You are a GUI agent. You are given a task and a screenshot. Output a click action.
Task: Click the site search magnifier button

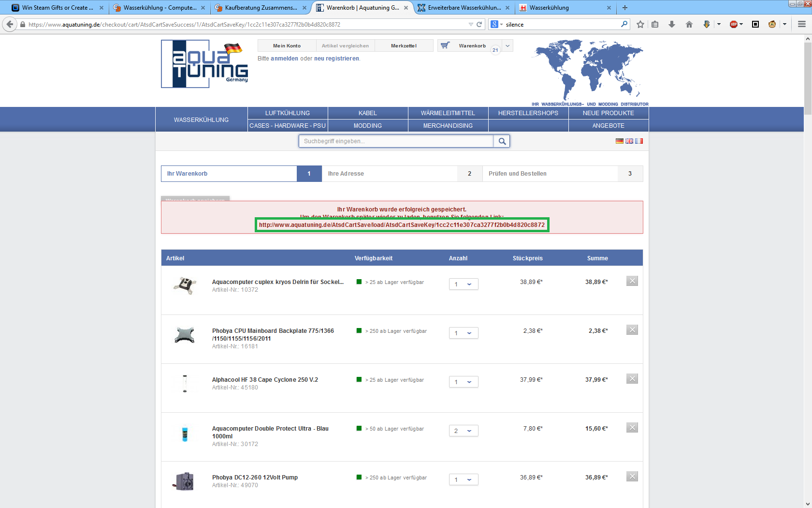tap(502, 141)
